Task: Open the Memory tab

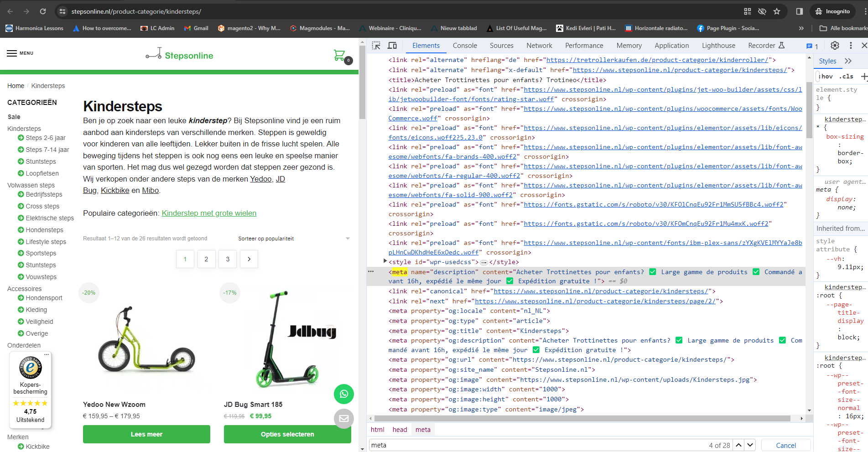Action: (629, 46)
